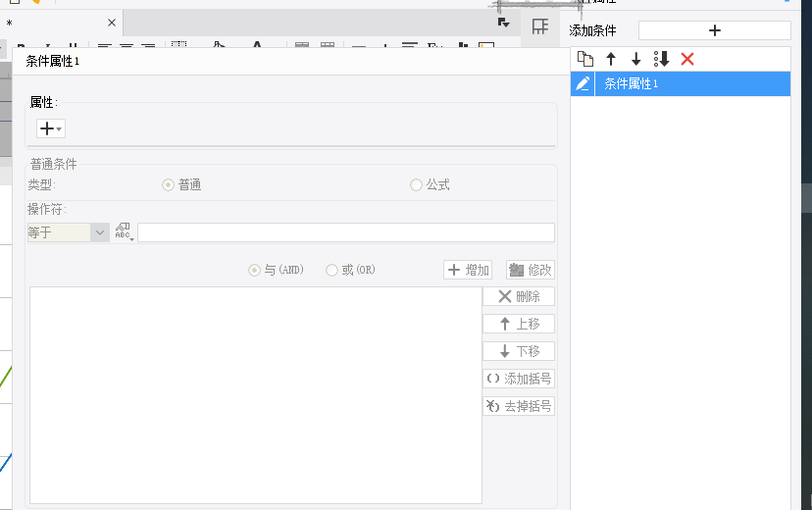Delete condition with the red X icon
Image resolution: width=812 pixels, height=510 pixels.
pos(687,60)
